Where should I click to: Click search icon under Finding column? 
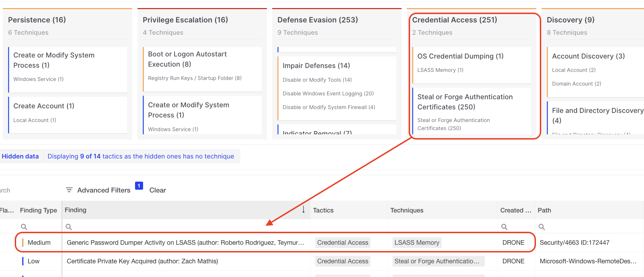click(69, 227)
